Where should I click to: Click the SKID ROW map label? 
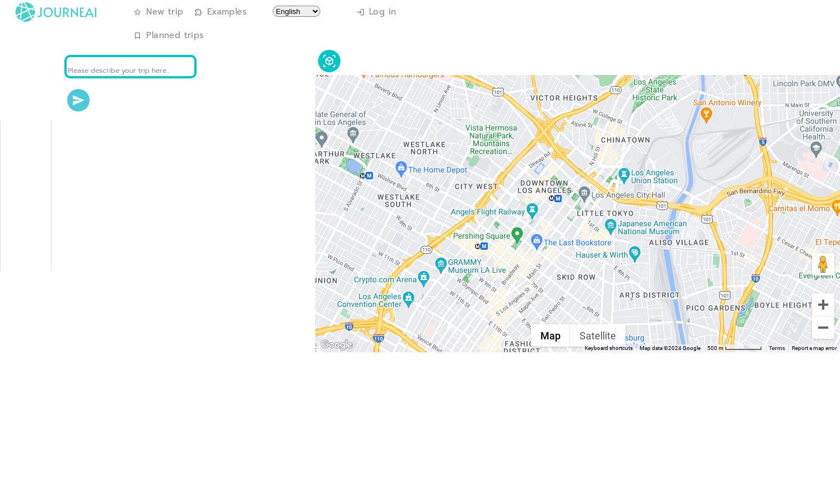click(x=576, y=277)
